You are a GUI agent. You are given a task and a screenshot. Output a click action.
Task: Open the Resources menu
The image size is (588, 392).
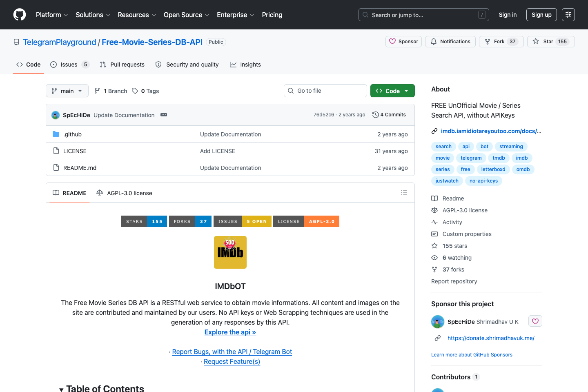pyautogui.click(x=136, y=15)
